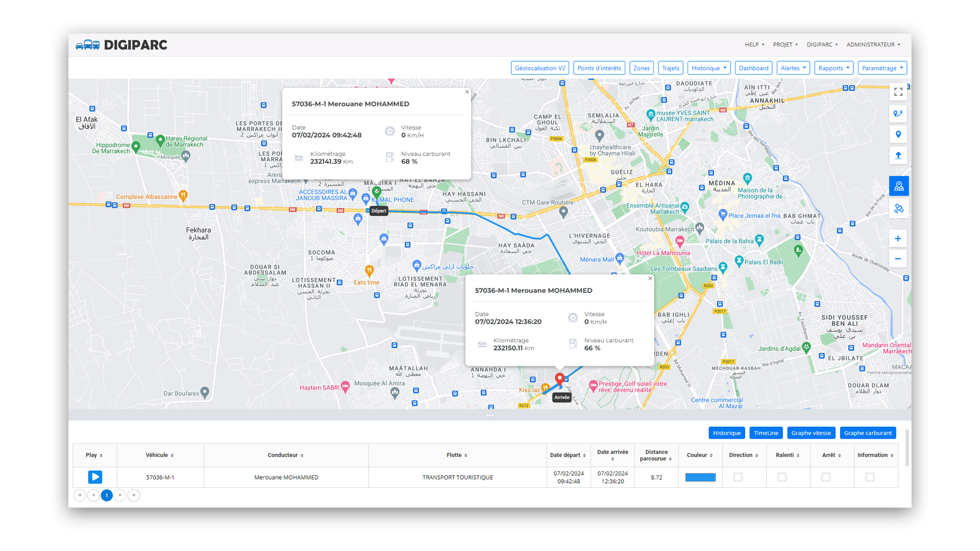Select vehicle cell 57036-M-1

(160, 478)
